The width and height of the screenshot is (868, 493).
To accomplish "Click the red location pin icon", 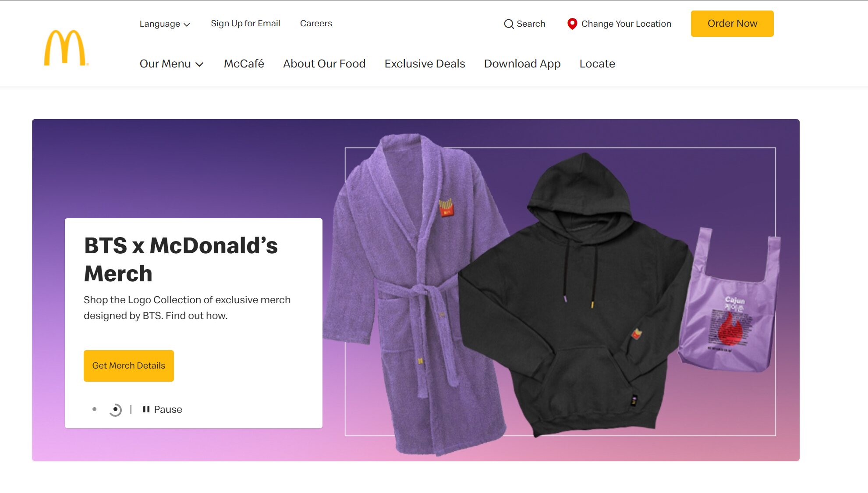I will [572, 24].
